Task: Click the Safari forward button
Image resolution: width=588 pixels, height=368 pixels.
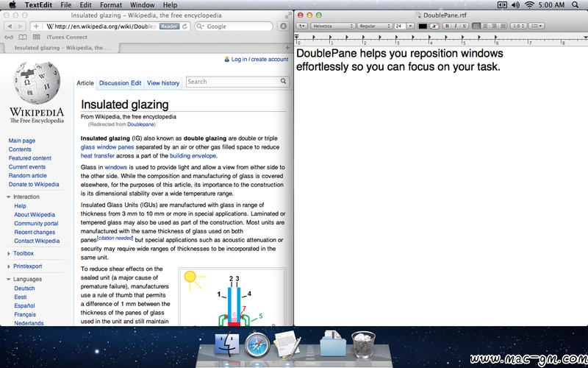Action: [21, 26]
